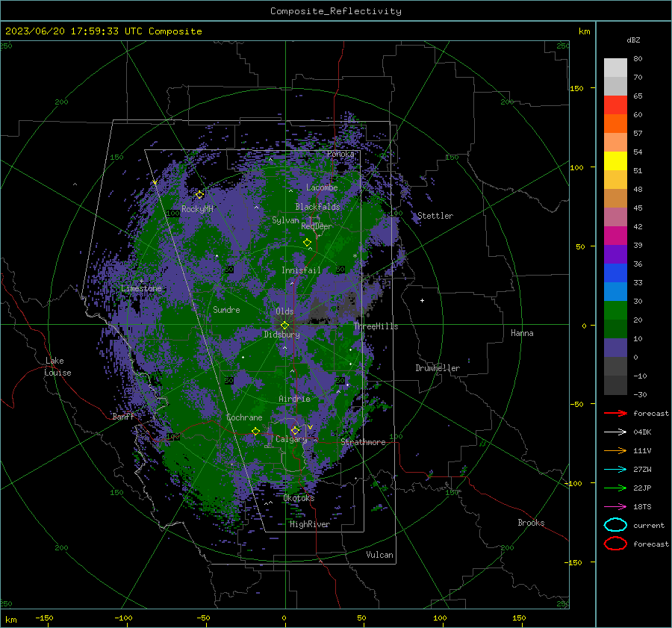
Task: Click the Drumheller city label
Action: click(x=438, y=368)
